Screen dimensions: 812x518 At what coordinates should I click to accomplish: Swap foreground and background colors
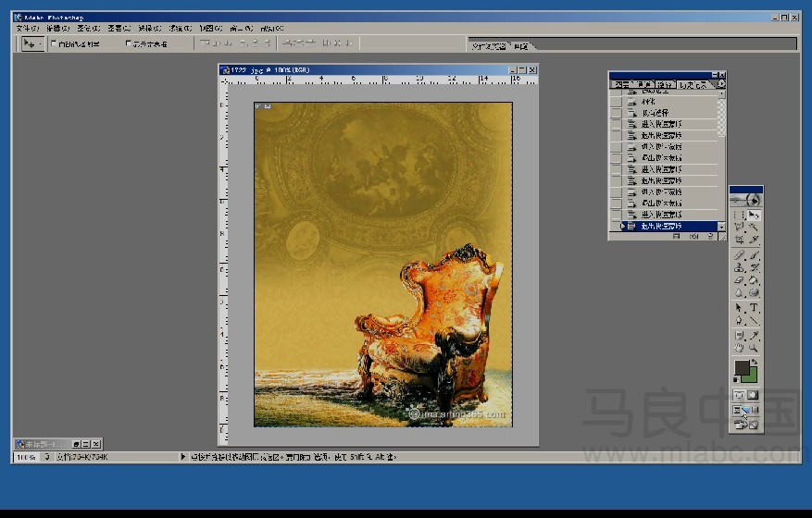(x=754, y=362)
